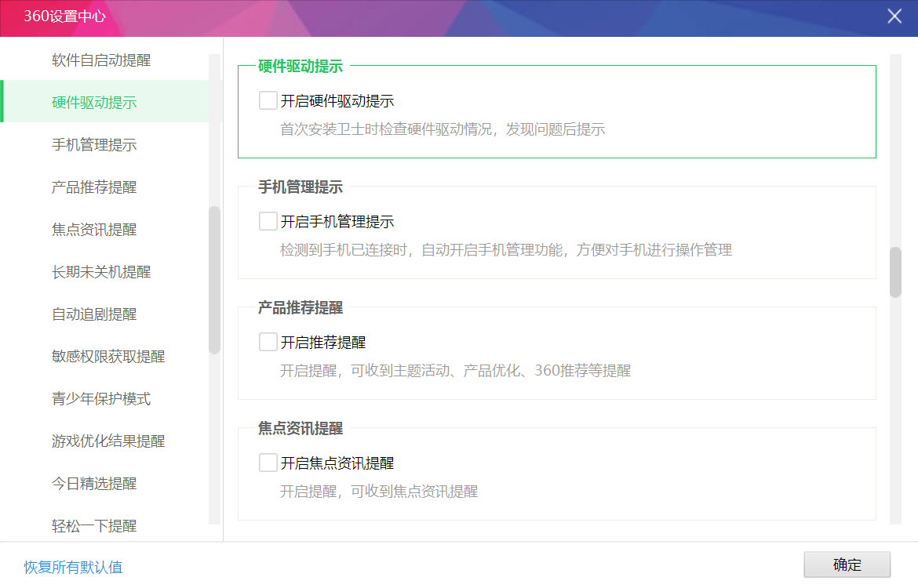Check the 开启焦点资讯提醒 option
Viewport: 918px width, 588px height.
tap(268, 463)
